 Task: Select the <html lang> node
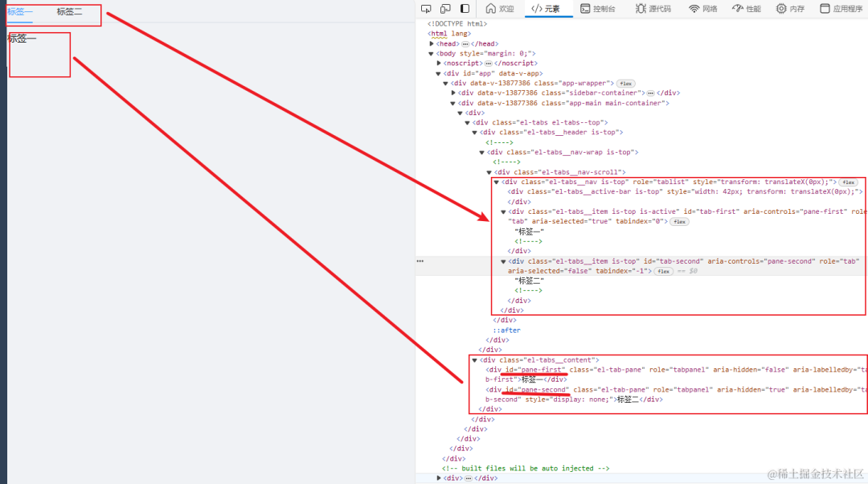(x=449, y=34)
